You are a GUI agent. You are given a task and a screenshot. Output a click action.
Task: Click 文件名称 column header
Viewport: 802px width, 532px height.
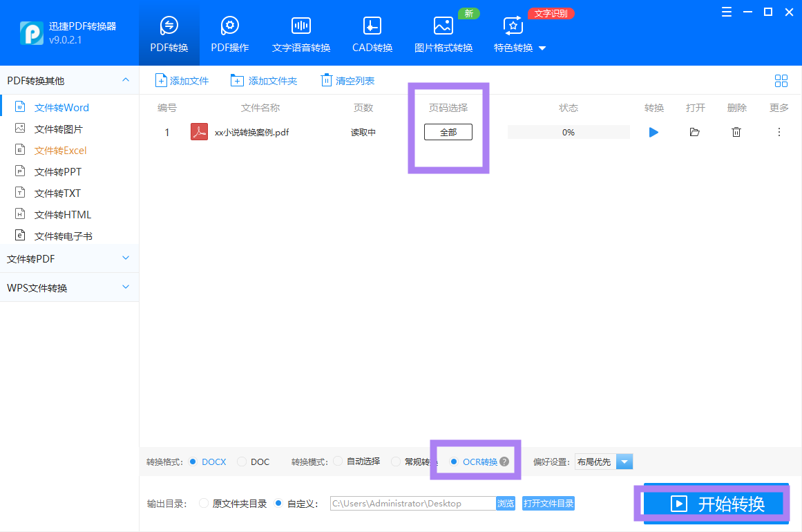(x=260, y=108)
